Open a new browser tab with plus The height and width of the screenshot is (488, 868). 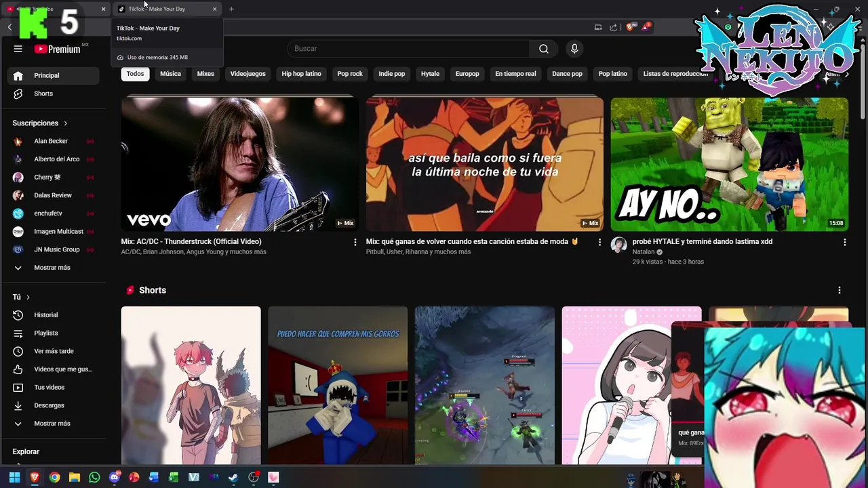coord(231,9)
